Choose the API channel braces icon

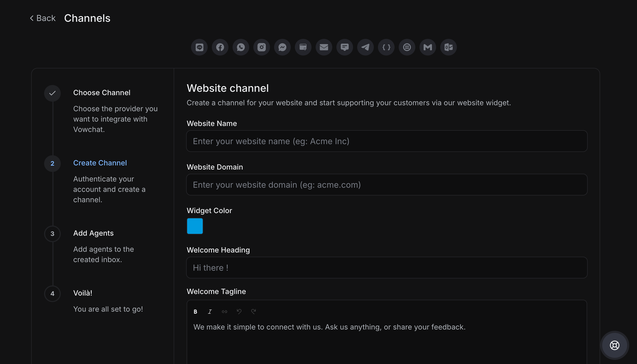[x=386, y=47]
